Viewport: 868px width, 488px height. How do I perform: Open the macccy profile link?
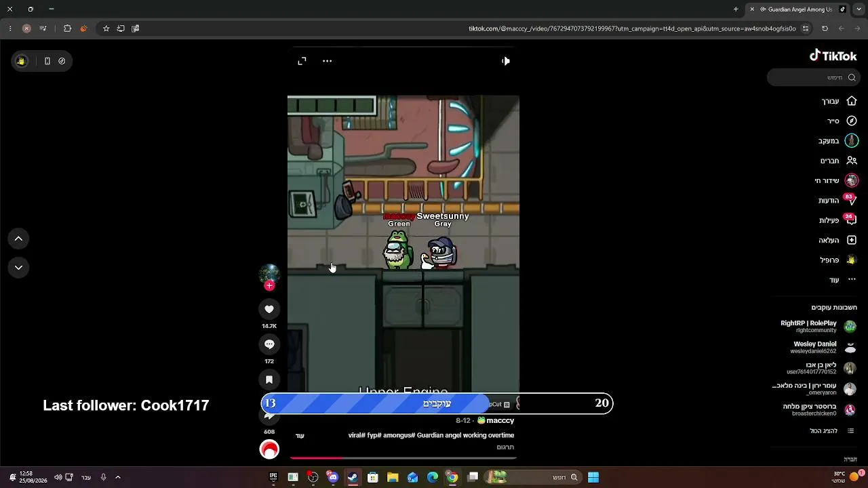pos(500,420)
